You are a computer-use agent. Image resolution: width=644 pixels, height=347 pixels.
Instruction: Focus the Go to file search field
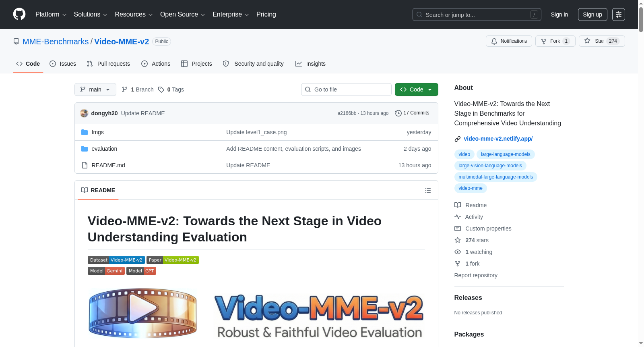(346, 89)
